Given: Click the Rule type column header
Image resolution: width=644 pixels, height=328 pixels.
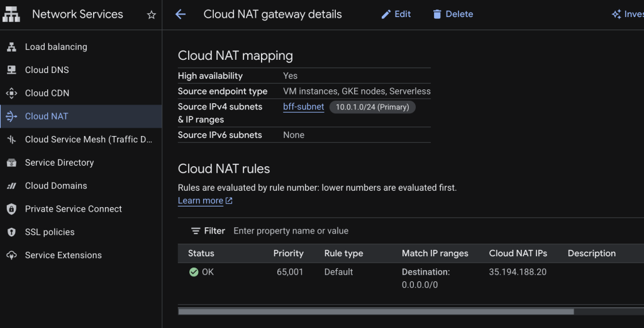Looking at the screenshot, I should pyautogui.click(x=344, y=254).
